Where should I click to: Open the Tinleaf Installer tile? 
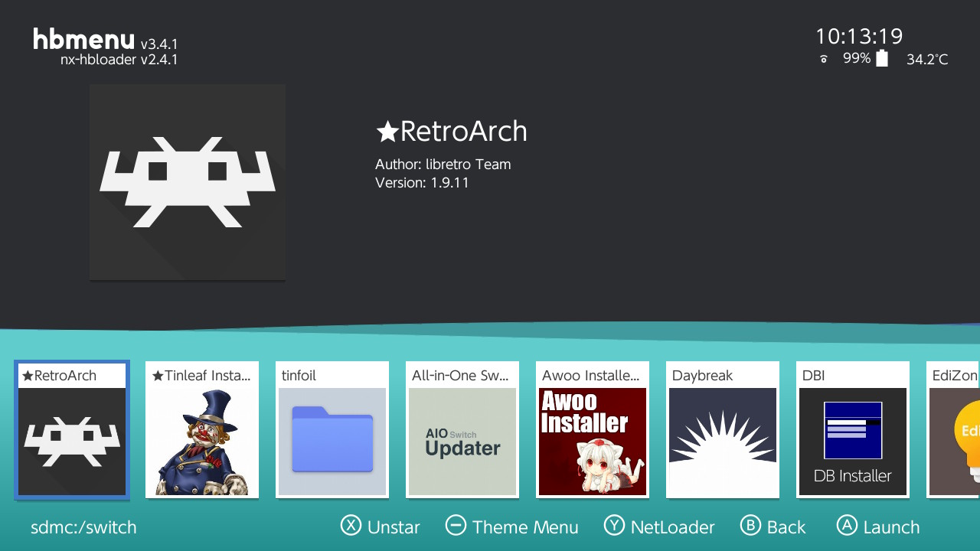tap(202, 430)
